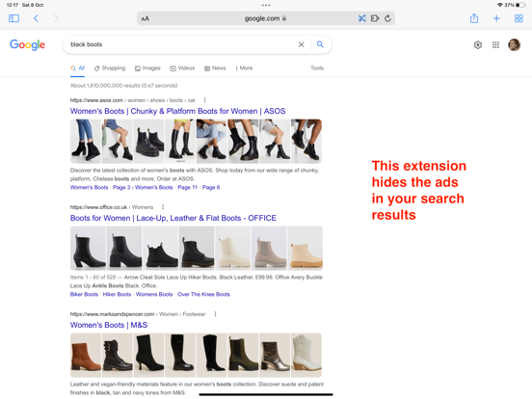Open the options menu beside the ASOS URL
Viewport: 532px width, 399px height.
pos(204,100)
